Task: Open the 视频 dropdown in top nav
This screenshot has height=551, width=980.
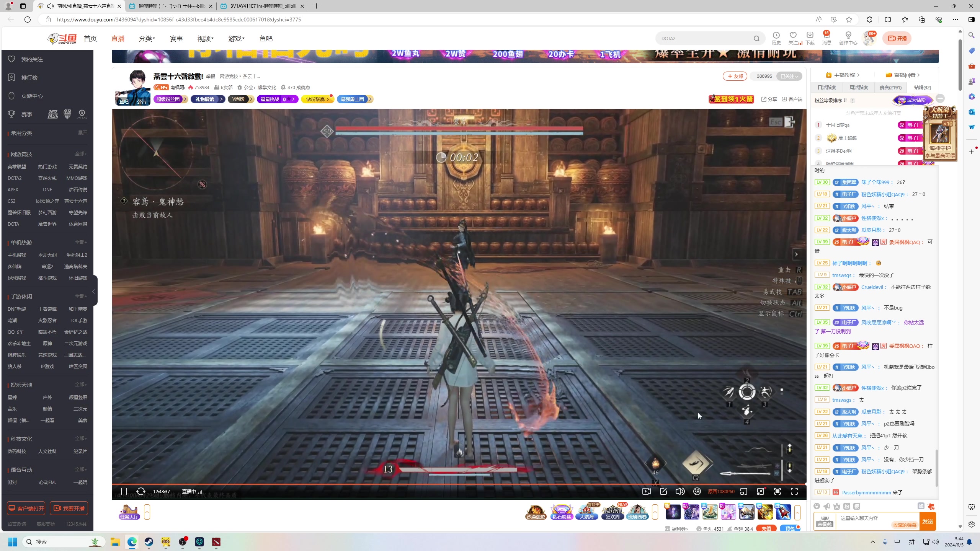Action: (206, 38)
